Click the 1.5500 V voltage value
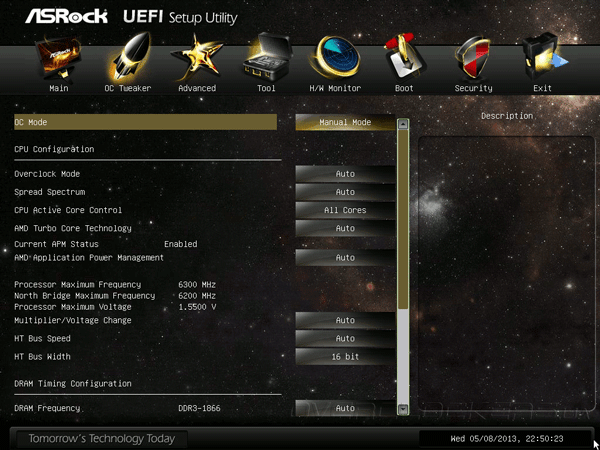The height and width of the screenshot is (450, 600). (197, 307)
